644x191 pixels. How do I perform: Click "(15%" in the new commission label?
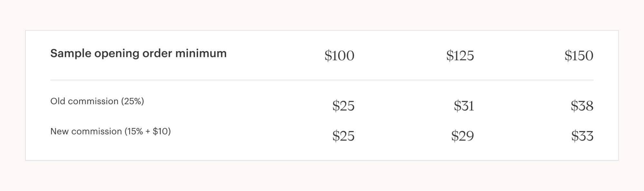[x=134, y=132]
